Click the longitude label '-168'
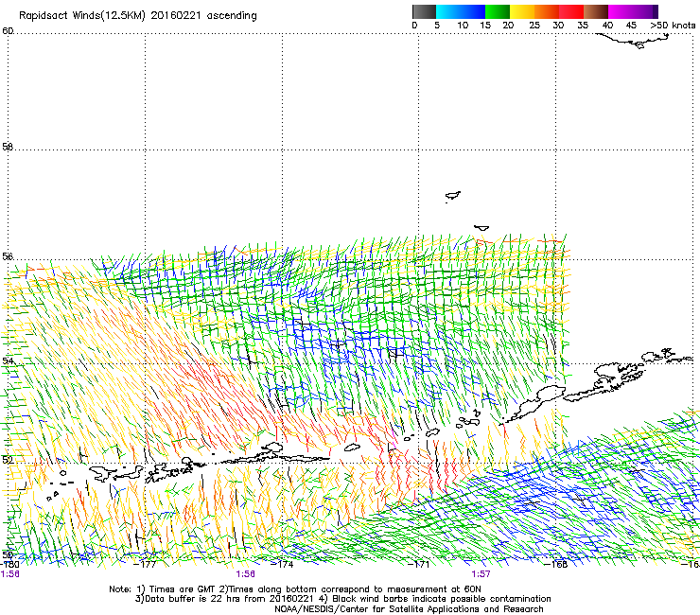This screenshot has width=700, height=615. (556, 564)
